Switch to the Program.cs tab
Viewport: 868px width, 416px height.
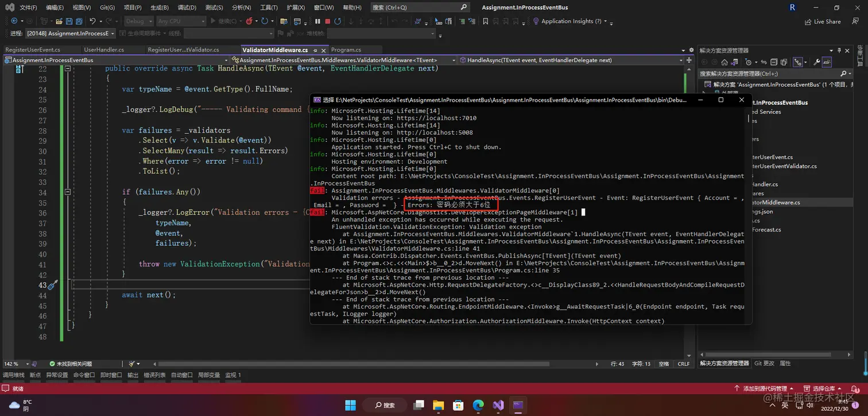pos(346,50)
